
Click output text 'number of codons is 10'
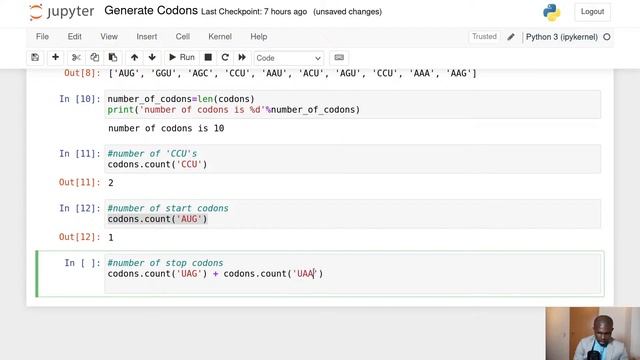[x=166, y=129]
